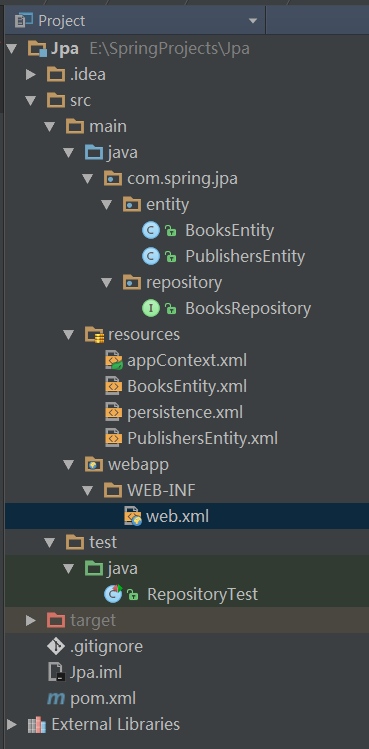
Task: Collapse the test folder arrow
Action: point(50,542)
